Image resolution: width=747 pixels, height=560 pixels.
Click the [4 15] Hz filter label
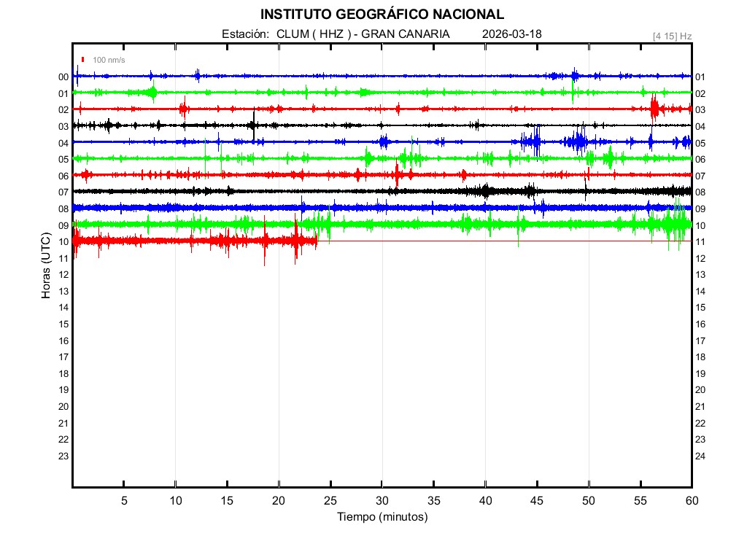(672, 35)
